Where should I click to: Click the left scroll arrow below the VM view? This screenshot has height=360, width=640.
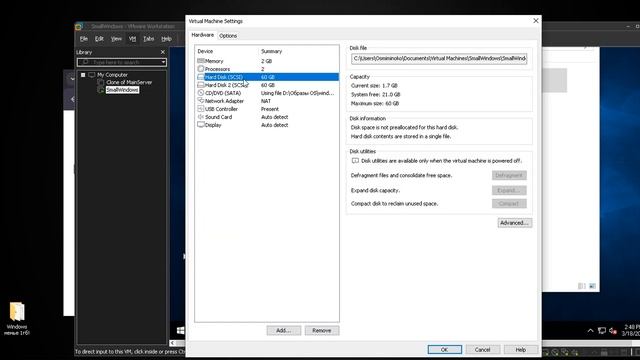[173, 343]
